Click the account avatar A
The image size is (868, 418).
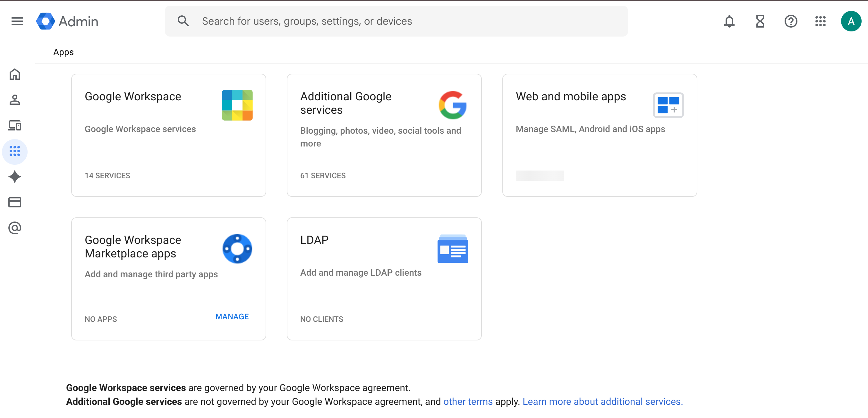(x=851, y=21)
